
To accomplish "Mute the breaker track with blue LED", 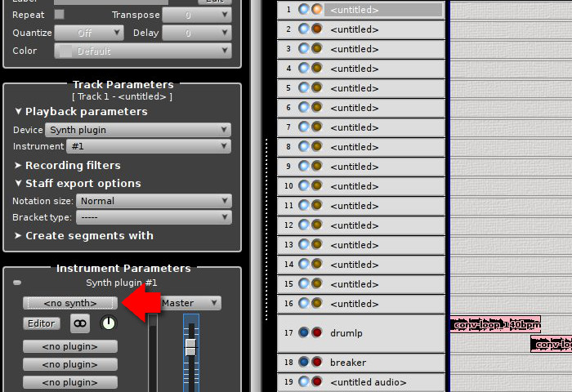I will [x=303, y=362].
